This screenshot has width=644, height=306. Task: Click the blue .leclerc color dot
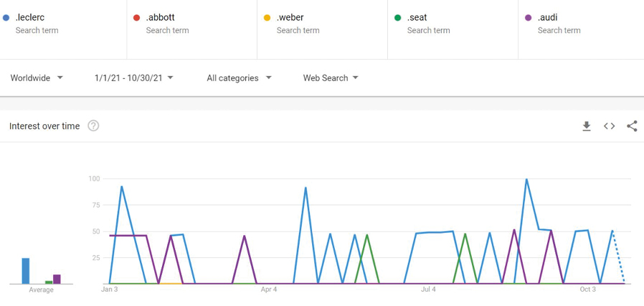click(6, 18)
